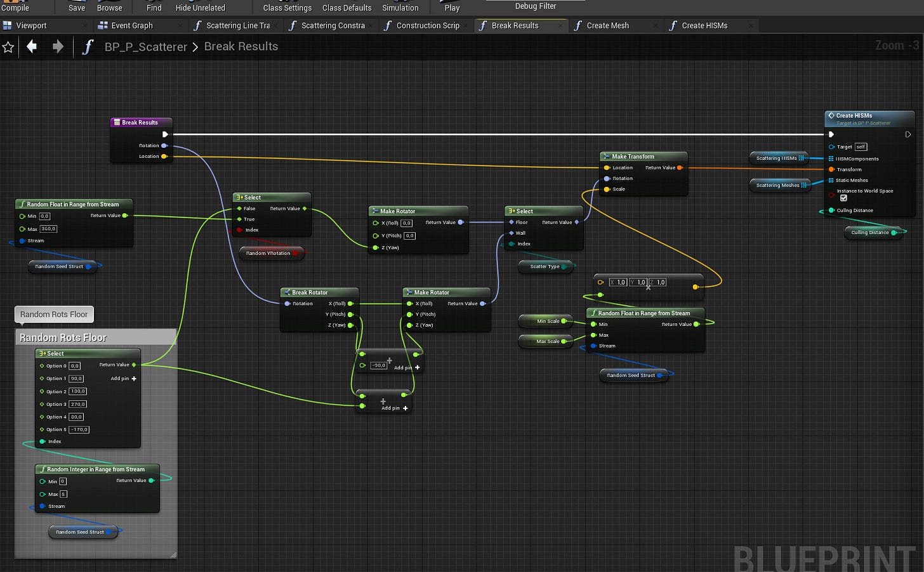This screenshot has width=924, height=572.
Task: Click the Location output pin on Break Results node
Action: point(164,156)
